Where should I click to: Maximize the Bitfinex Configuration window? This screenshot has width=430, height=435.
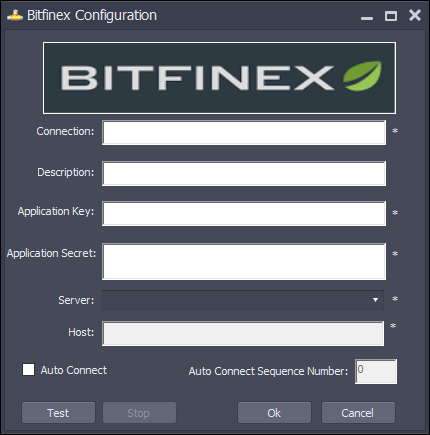(391, 16)
